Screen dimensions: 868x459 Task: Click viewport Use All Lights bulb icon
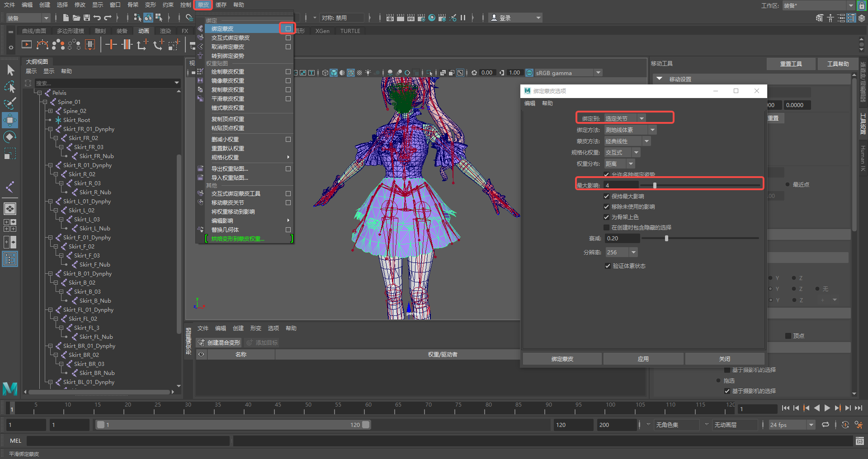click(368, 73)
